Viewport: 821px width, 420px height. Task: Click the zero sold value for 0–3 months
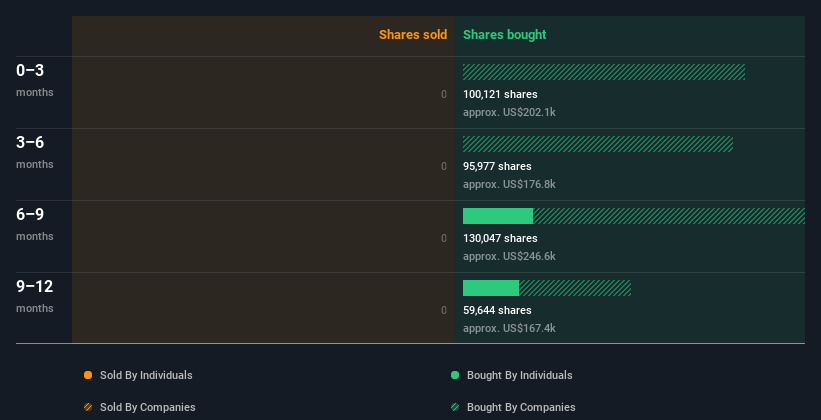pos(444,94)
